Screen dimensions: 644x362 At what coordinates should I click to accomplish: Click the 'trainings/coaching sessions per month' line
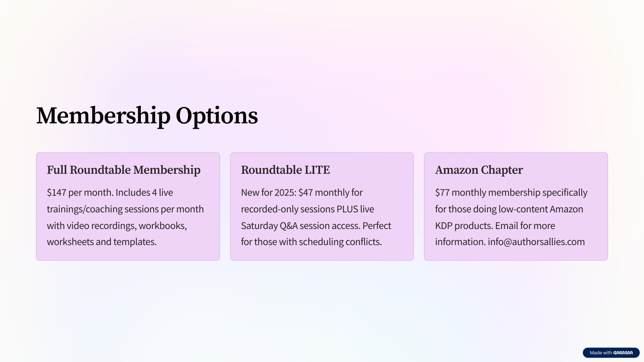tap(125, 209)
